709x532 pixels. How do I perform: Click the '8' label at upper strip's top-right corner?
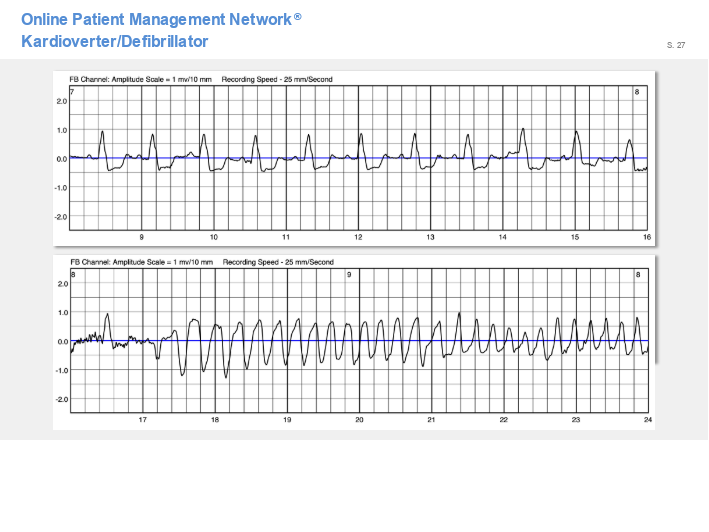coord(637,92)
